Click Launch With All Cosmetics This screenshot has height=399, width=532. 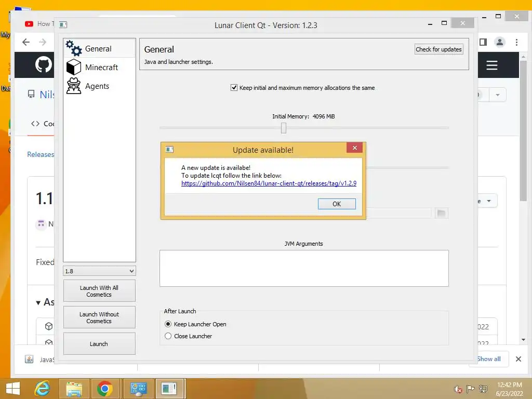pyautogui.click(x=99, y=291)
